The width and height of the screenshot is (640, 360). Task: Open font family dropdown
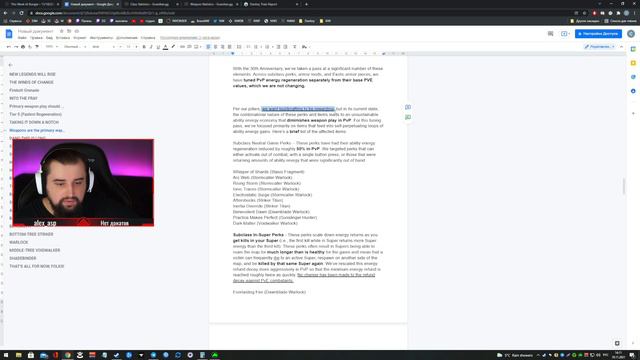pyautogui.click(x=103, y=47)
